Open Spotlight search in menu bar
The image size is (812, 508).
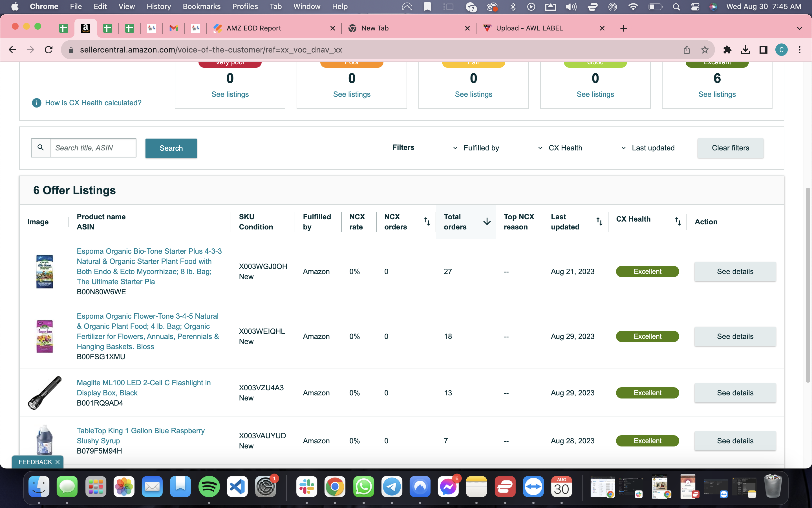point(676,7)
